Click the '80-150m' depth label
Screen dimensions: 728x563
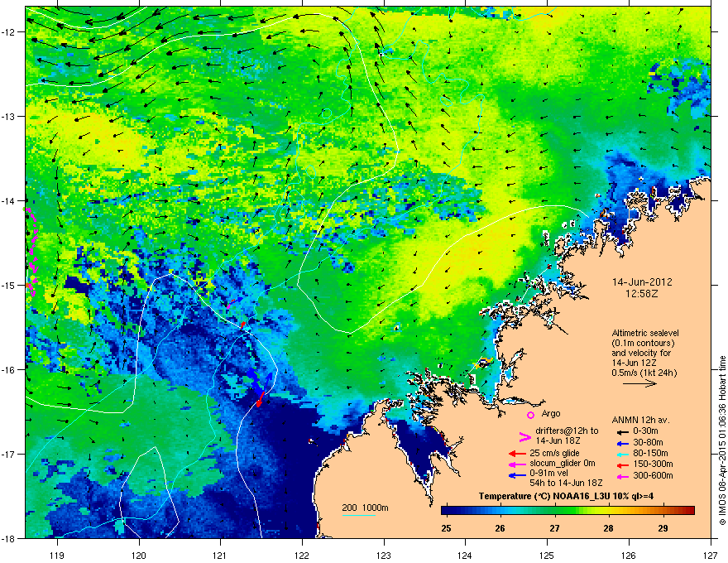650,453
